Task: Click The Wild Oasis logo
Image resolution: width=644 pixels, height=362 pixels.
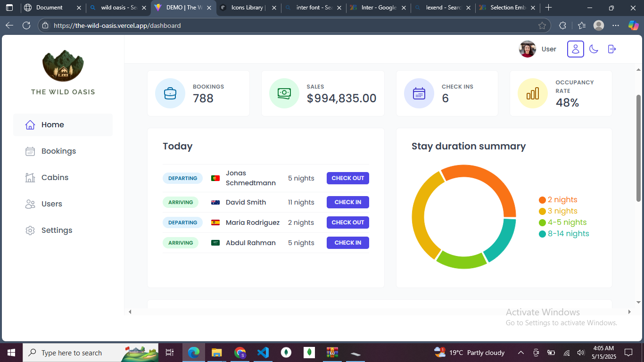Action: coord(63,66)
